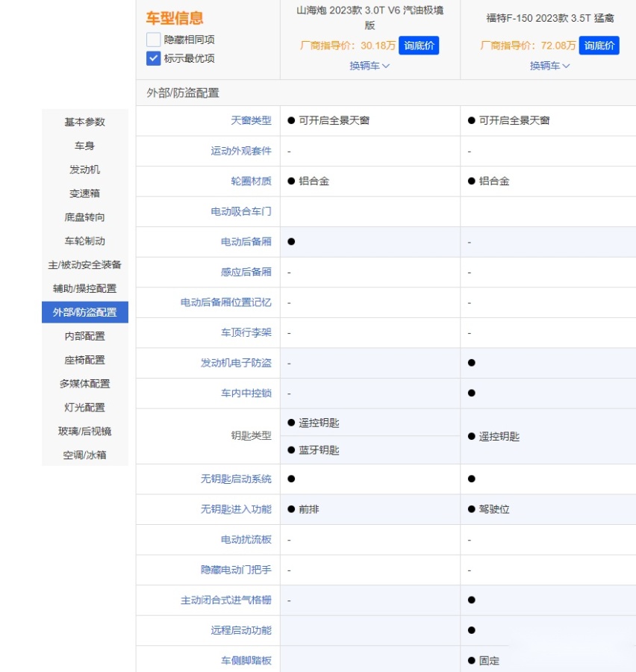
Task: Select 变速箱 in the sidebar
Action: (85, 193)
